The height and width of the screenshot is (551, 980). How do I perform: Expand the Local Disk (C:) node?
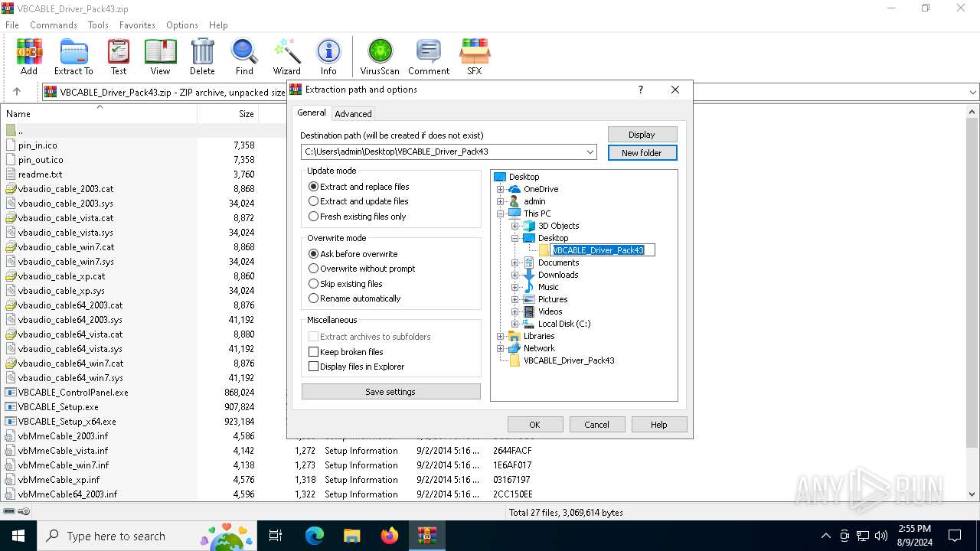click(x=515, y=324)
